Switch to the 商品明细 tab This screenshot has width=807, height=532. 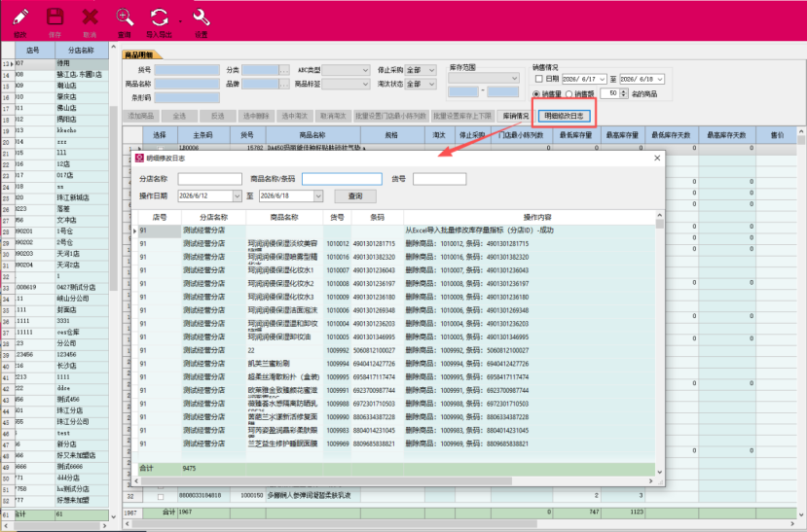pos(140,54)
